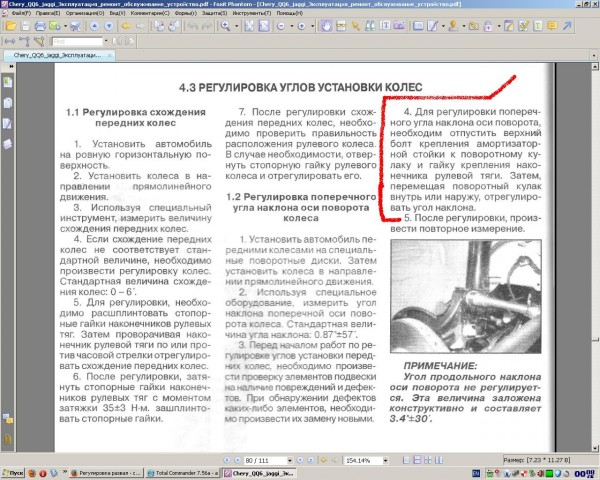Open the Find field dropdown arrow
Image resolution: width=600 pixels, height=480 pixels.
[x=106, y=41]
